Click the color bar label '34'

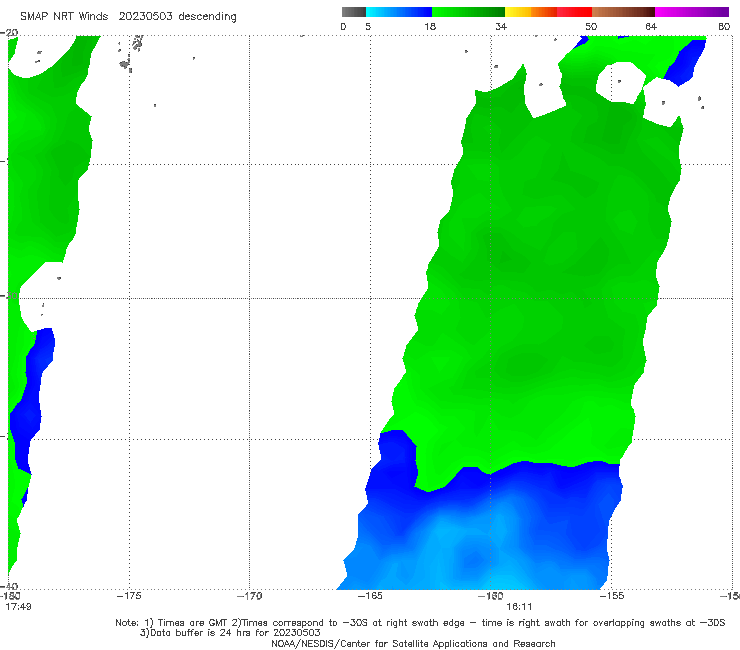coord(501,26)
